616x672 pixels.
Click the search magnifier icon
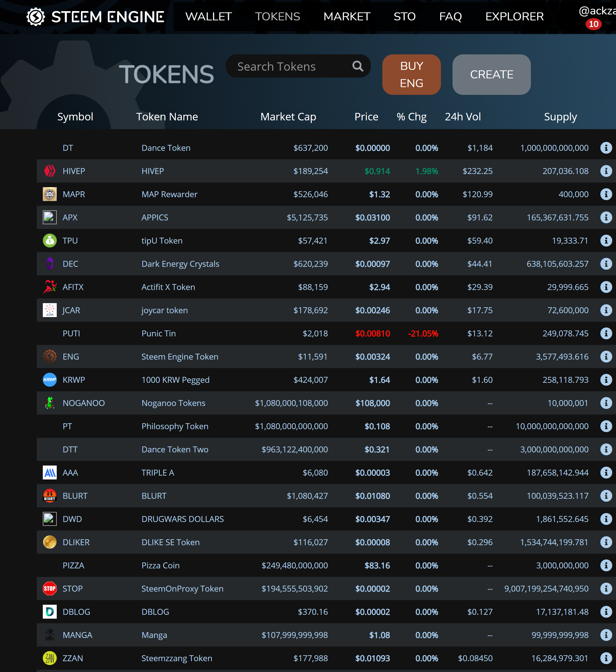(358, 66)
